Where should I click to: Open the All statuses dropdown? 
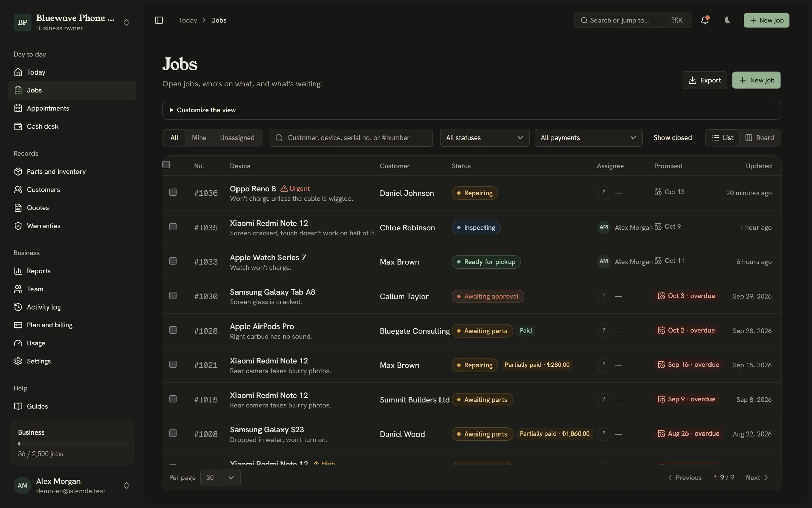(x=484, y=138)
